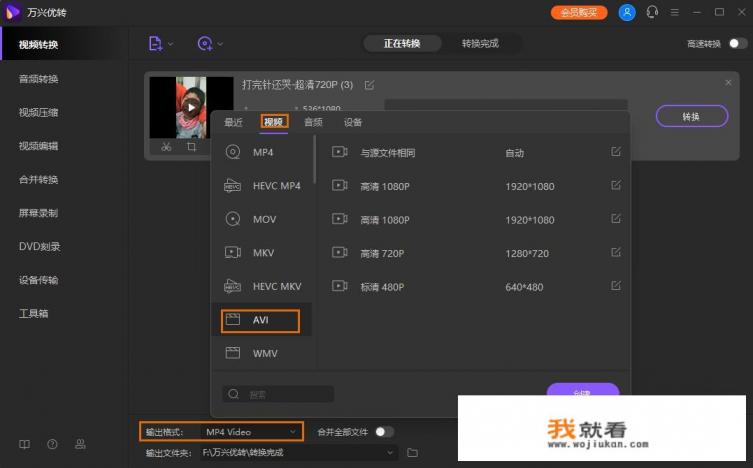Switch to the 最近 format tab
Image resolution: width=753 pixels, height=468 pixels.
(x=233, y=122)
